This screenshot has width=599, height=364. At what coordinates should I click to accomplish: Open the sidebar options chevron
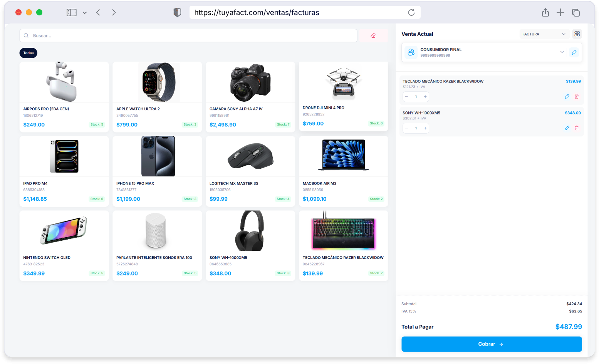85,13
